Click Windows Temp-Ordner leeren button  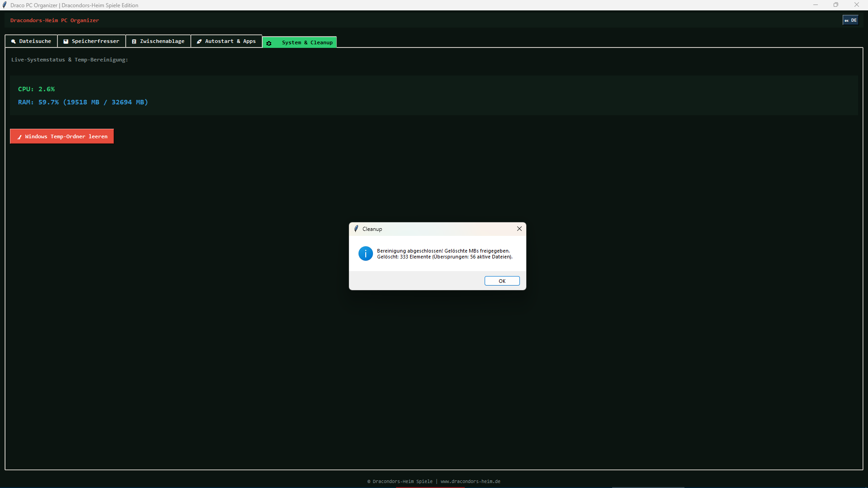[62, 136]
